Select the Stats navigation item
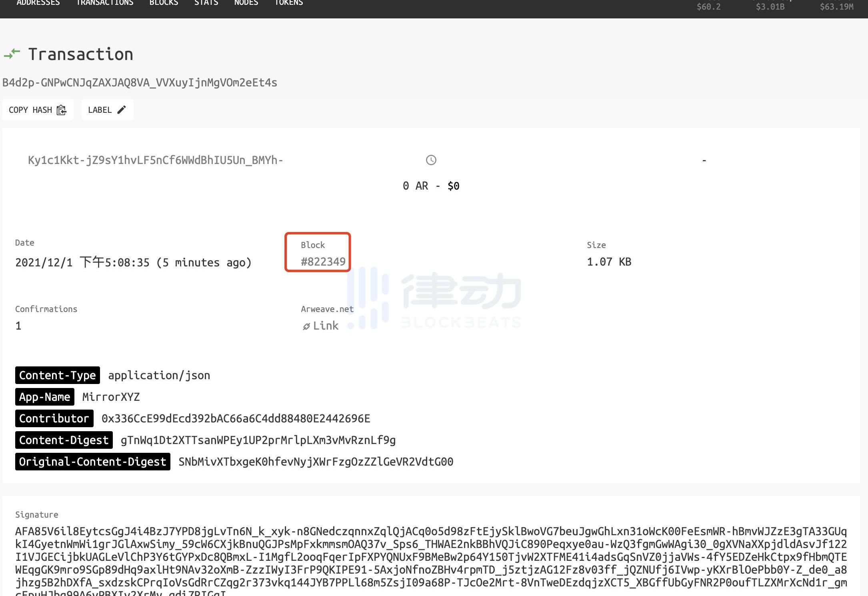The height and width of the screenshot is (596, 868). point(206,3)
